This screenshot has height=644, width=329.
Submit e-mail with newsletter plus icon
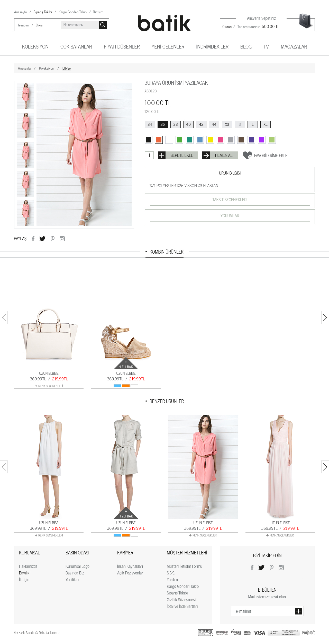(x=298, y=611)
